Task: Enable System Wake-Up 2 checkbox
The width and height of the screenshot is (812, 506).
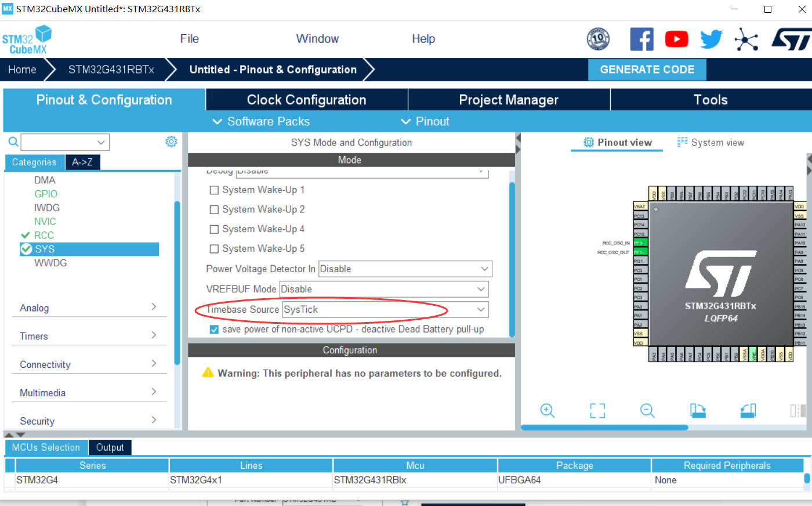Action: (x=214, y=209)
